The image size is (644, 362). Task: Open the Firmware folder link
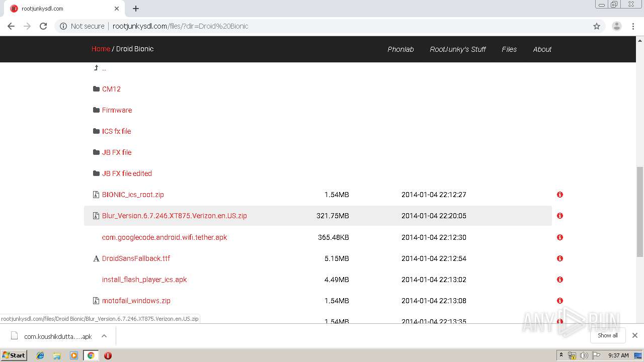[x=117, y=110]
